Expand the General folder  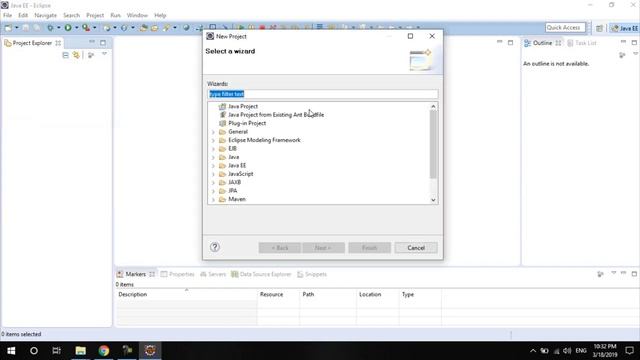pos(213,132)
